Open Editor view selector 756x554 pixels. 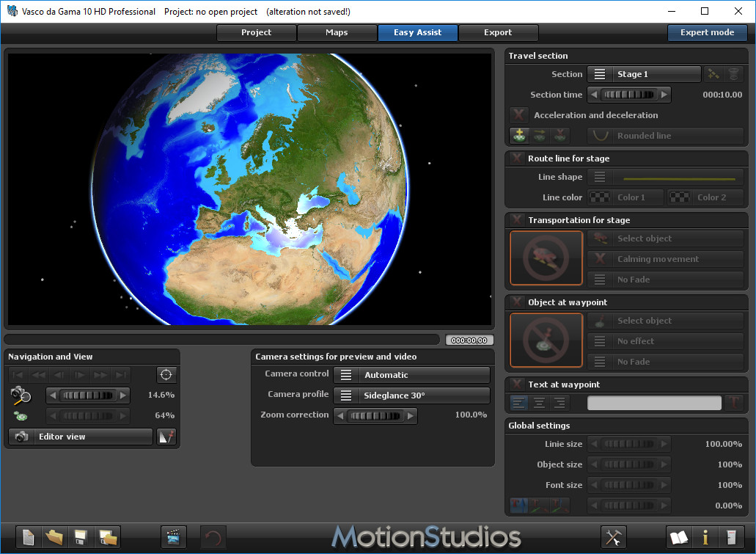tap(81, 437)
